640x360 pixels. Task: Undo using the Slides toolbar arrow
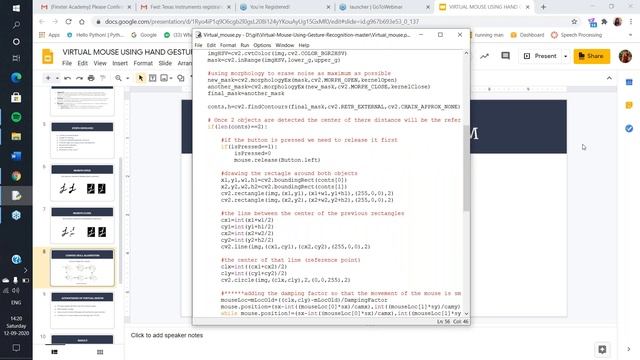pos(67,78)
